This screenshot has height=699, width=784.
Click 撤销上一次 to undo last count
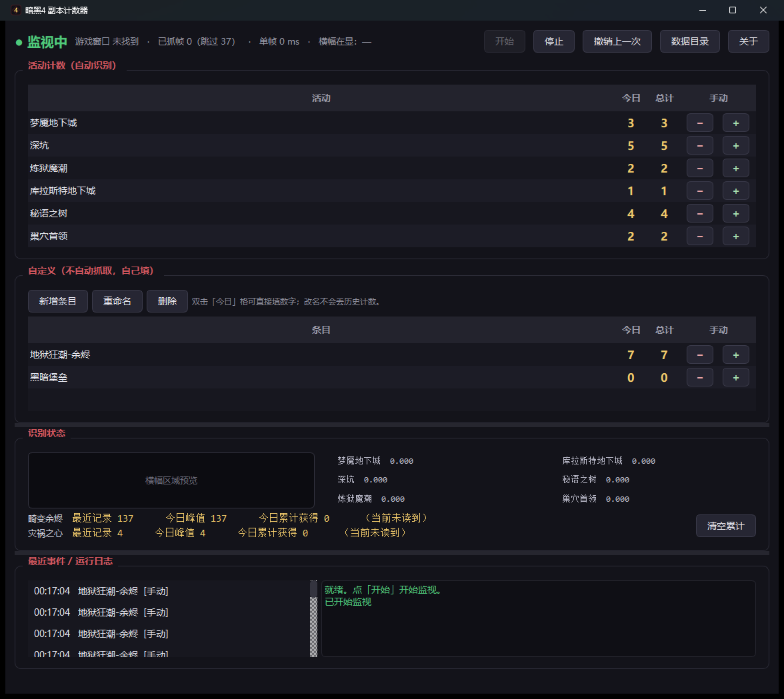[617, 41]
